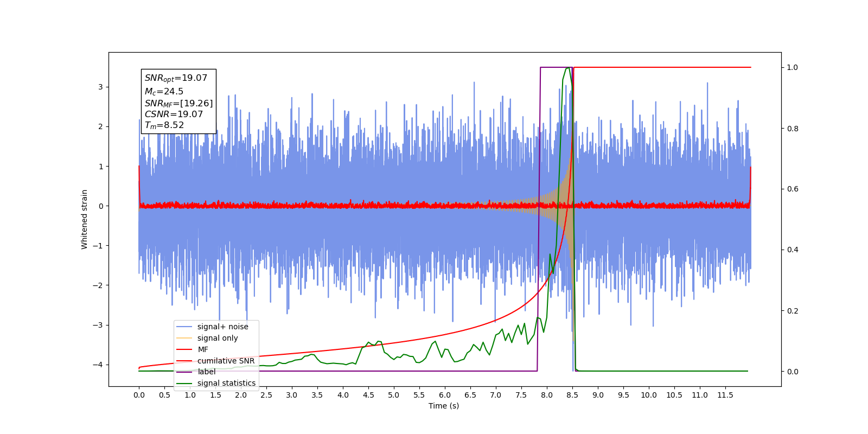The width and height of the screenshot is (868, 434).
Task: Click the 9.5 tick on time axis
Action: pos(623,395)
